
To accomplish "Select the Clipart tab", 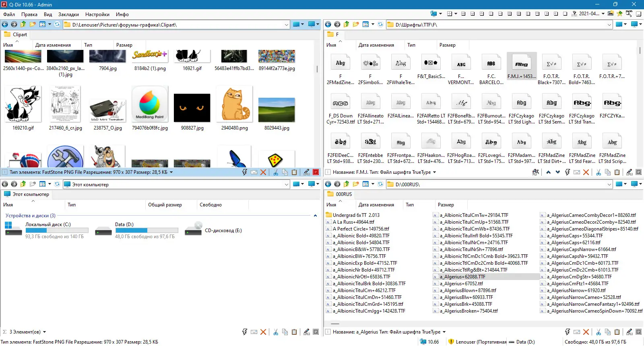I will pyautogui.click(x=16, y=35).
